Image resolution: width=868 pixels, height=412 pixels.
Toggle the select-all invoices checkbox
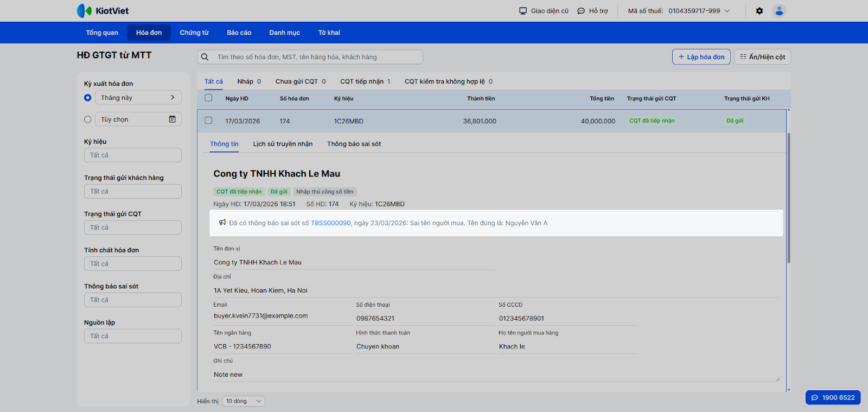[x=208, y=98]
